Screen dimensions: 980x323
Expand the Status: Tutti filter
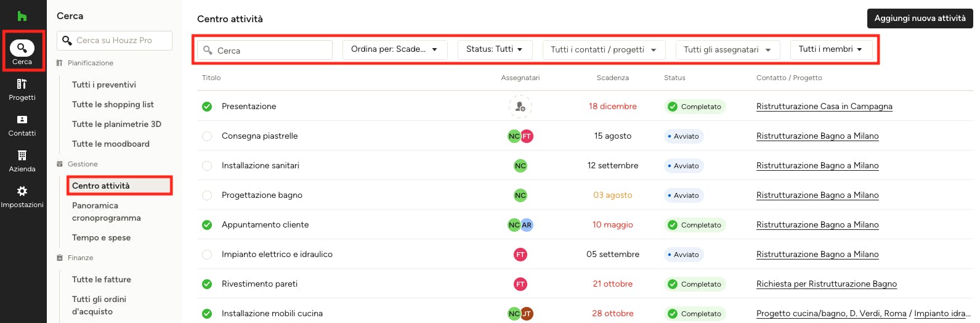tap(495, 49)
